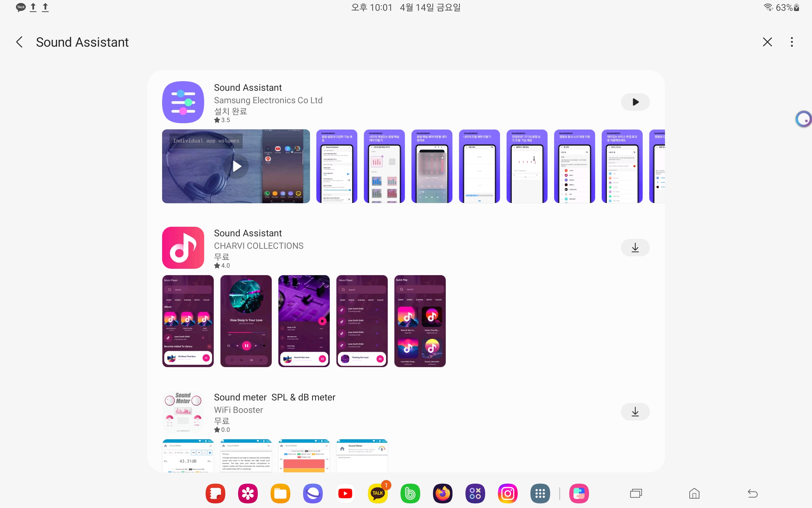Clear search with the X icon
812x508 pixels.
coord(767,42)
